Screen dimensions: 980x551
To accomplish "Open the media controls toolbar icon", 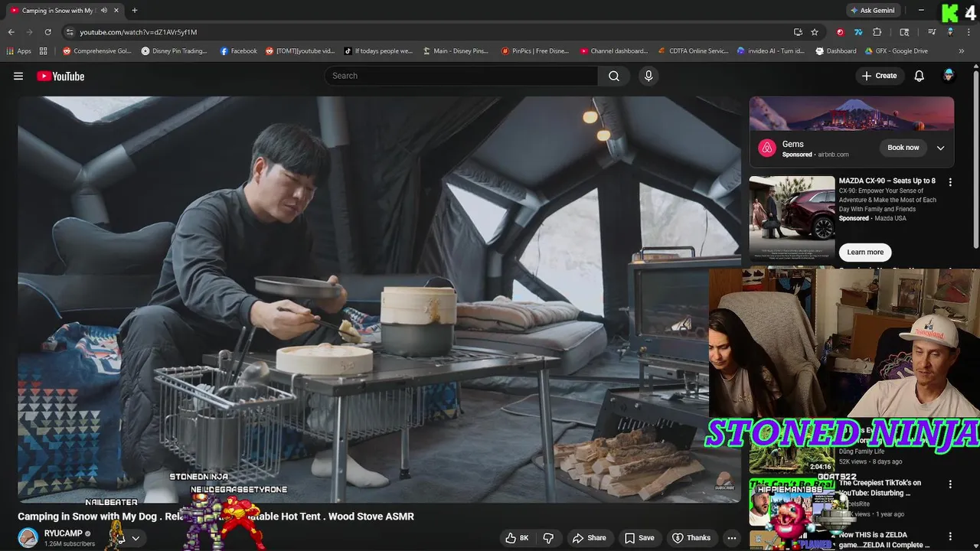I will [932, 32].
